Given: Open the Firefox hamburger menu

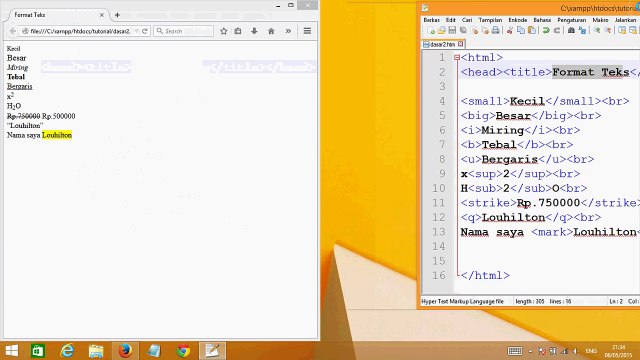Looking at the screenshot, I should [307, 31].
